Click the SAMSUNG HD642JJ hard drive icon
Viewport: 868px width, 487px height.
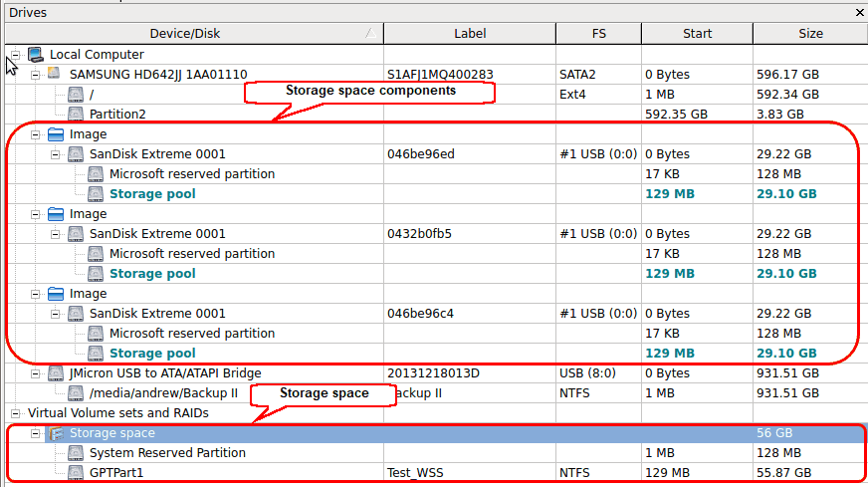[55, 74]
